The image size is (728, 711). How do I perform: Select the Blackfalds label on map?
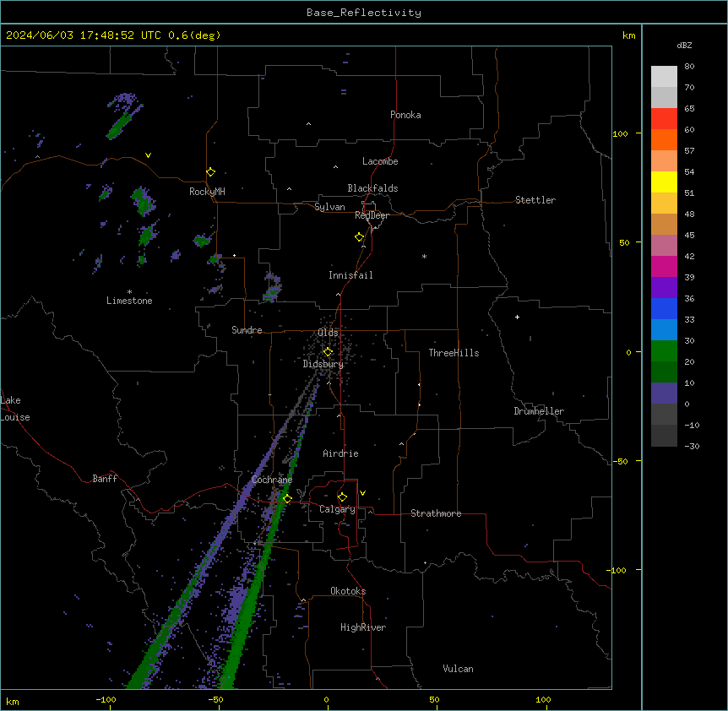click(x=372, y=188)
